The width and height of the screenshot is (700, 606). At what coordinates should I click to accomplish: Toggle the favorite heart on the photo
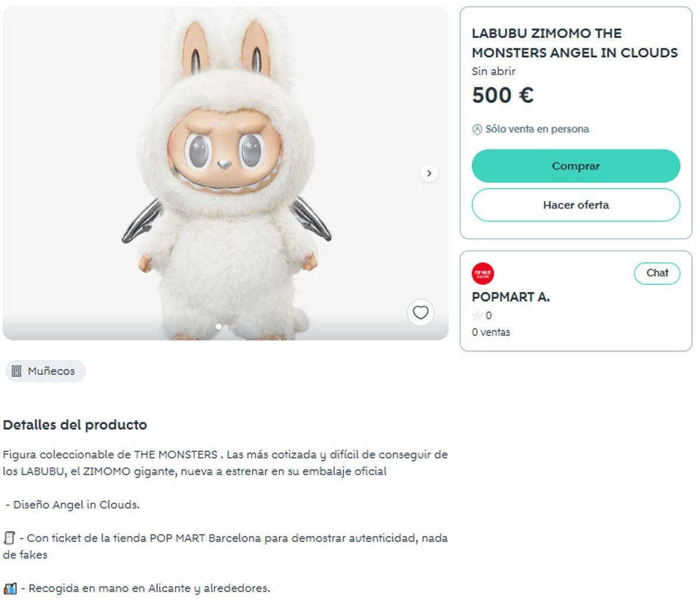[x=420, y=314]
